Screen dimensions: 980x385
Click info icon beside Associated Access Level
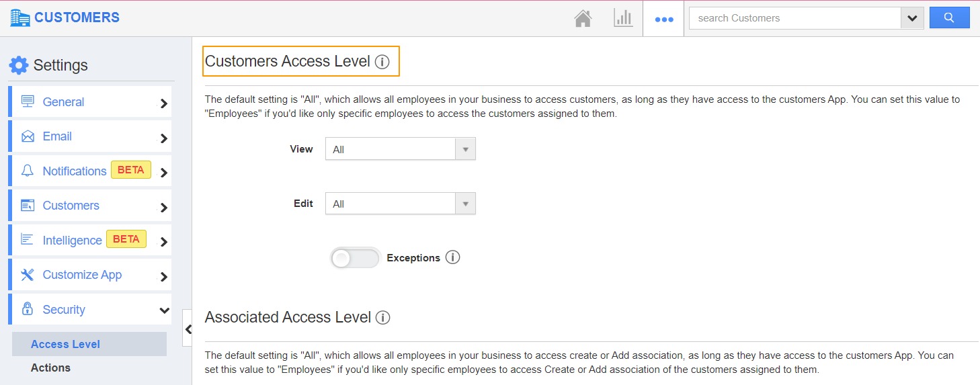point(382,317)
